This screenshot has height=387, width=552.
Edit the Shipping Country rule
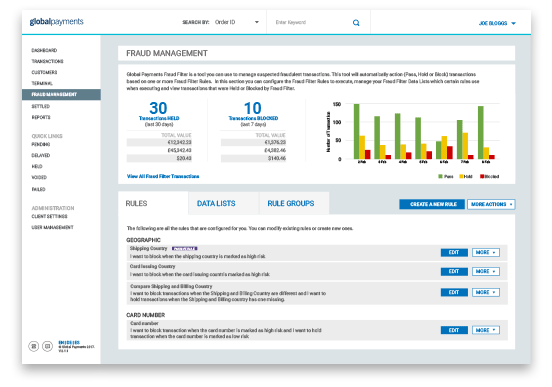point(454,252)
